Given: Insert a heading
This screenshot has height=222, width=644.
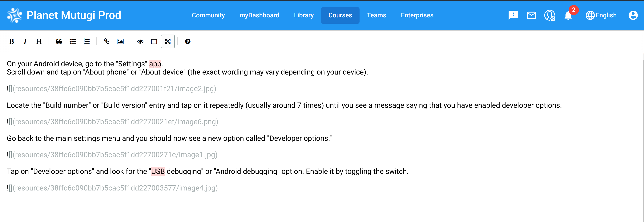Looking at the screenshot, I should tap(39, 41).
